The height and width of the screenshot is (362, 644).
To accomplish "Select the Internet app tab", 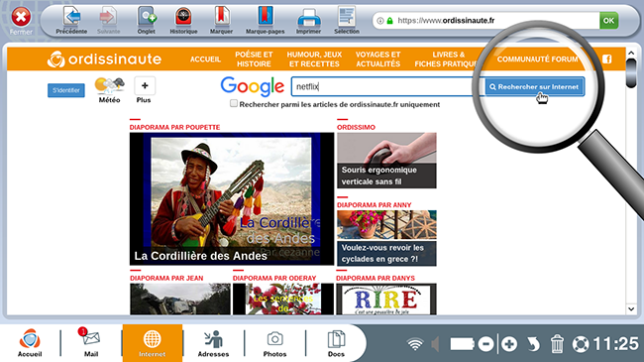I will tap(153, 343).
